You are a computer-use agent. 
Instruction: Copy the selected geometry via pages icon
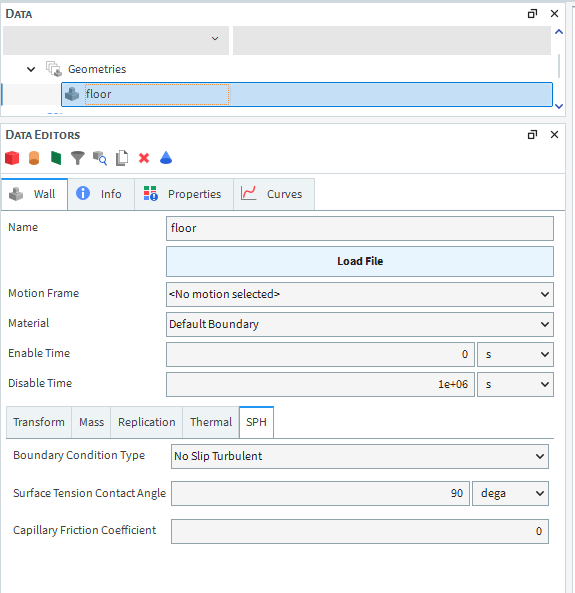[122, 158]
